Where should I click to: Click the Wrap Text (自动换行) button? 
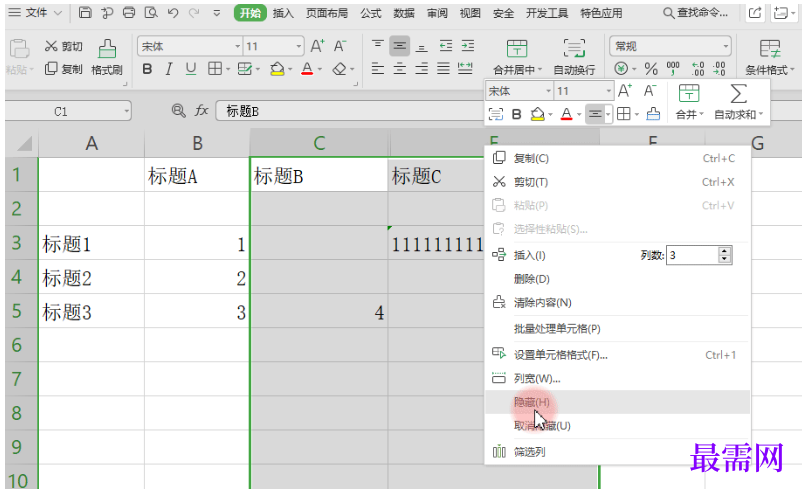coord(574,57)
